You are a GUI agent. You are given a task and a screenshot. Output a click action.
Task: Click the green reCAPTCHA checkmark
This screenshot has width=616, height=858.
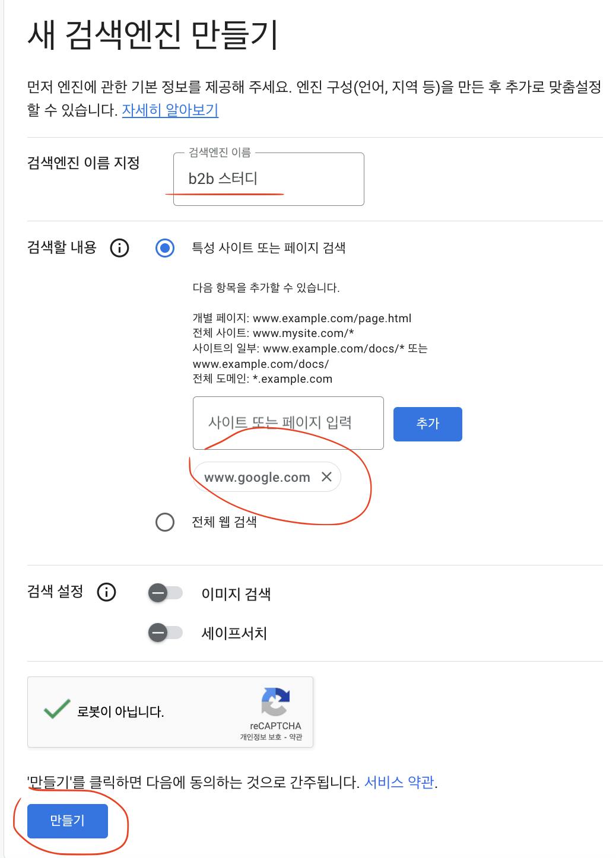[x=57, y=710]
